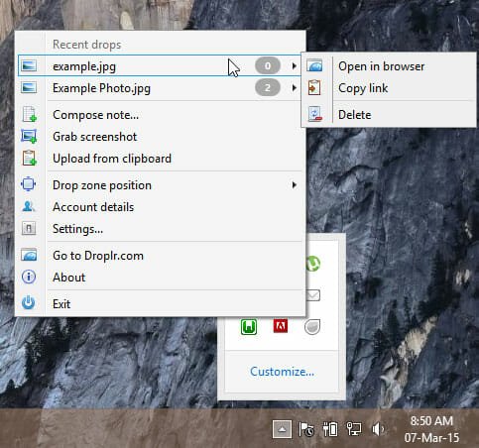Expand the Drop zone position submenu arrow
The image size is (479, 448).
pos(294,185)
